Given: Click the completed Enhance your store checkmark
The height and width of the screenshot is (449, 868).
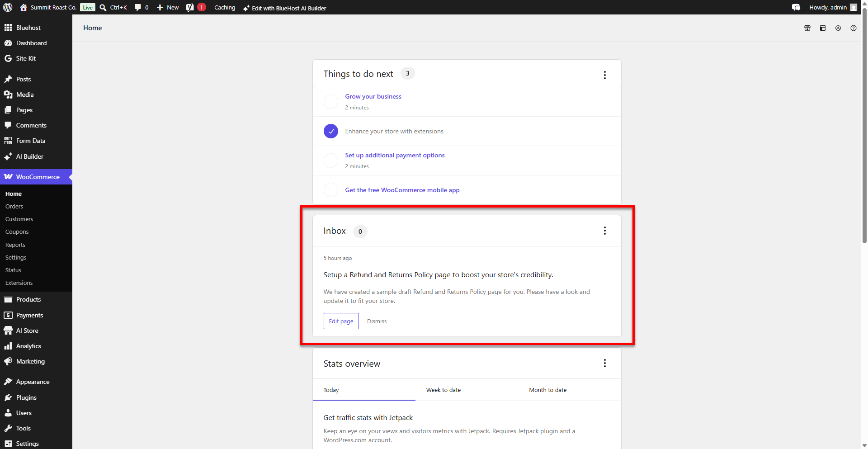Looking at the screenshot, I should (331, 131).
